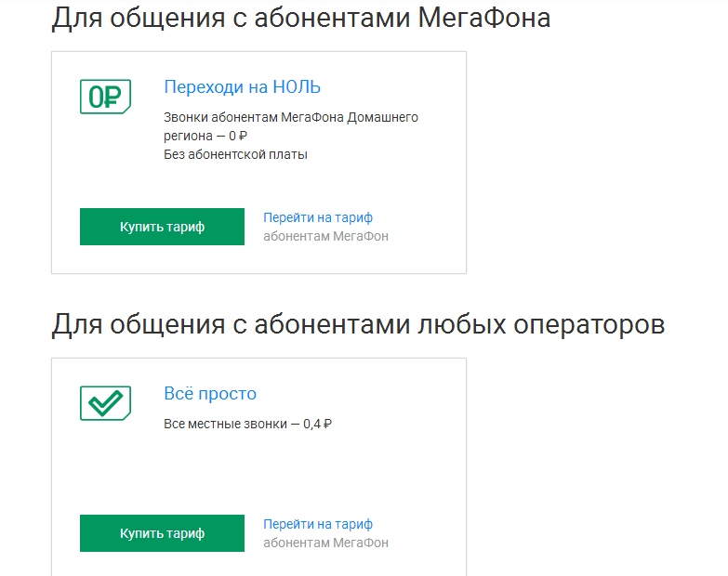This screenshot has height=576, width=728.
Task: Open the "Переходи на НОЛЬ" tariff title link
Action: click(x=242, y=87)
